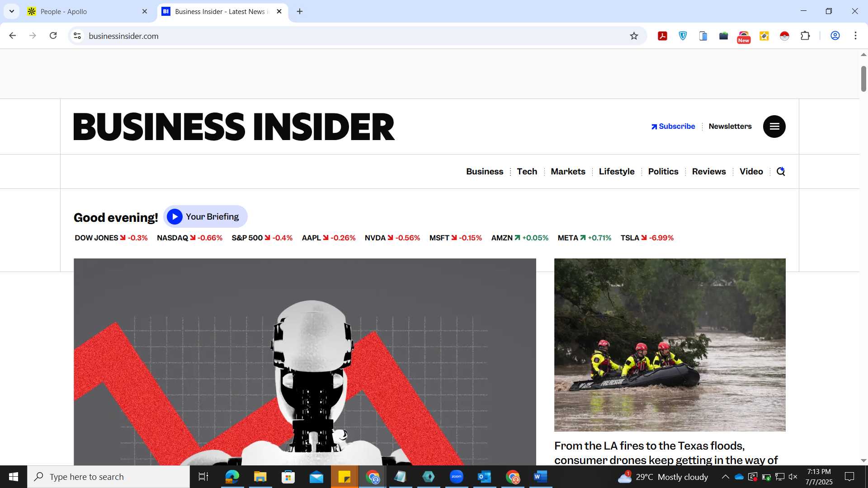
Task: Open the META stock ticker
Action: [x=585, y=238]
